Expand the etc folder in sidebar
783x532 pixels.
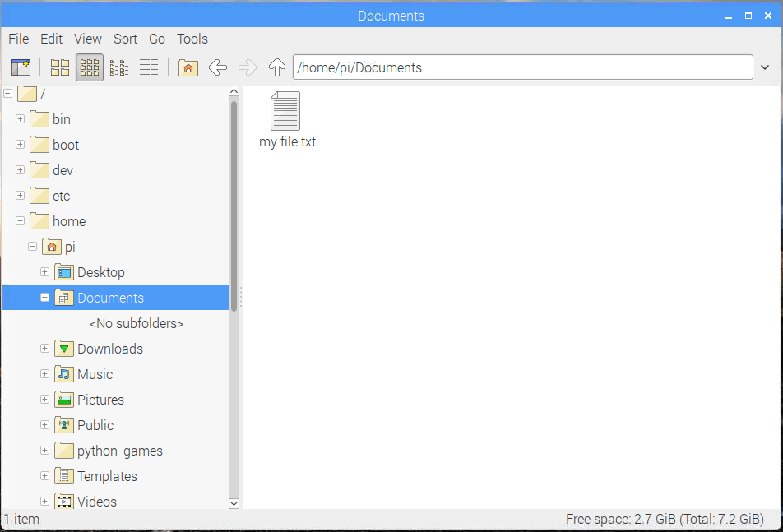[x=20, y=195]
